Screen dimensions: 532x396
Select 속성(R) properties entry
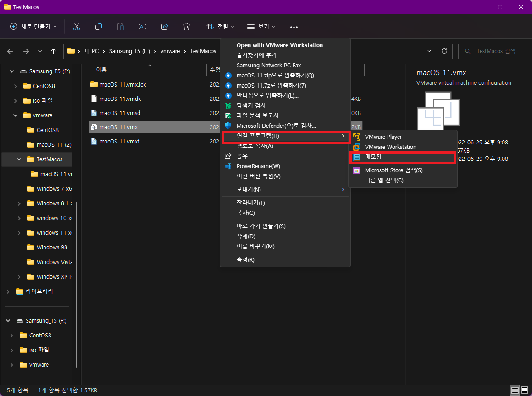(285, 260)
